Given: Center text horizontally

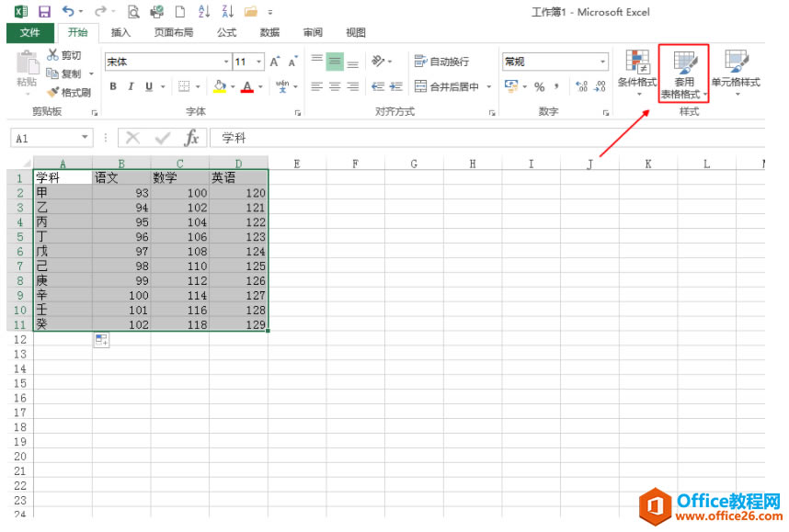Looking at the screenshot, I should click(335, 86).
